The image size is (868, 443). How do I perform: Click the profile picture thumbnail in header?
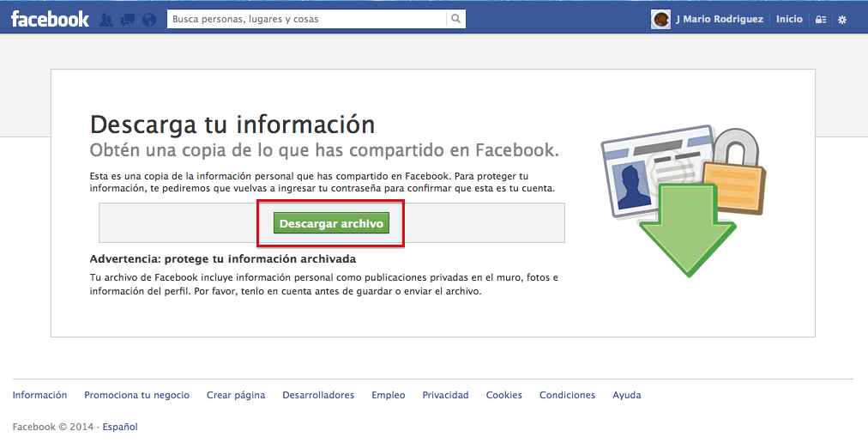coord(660,20)
